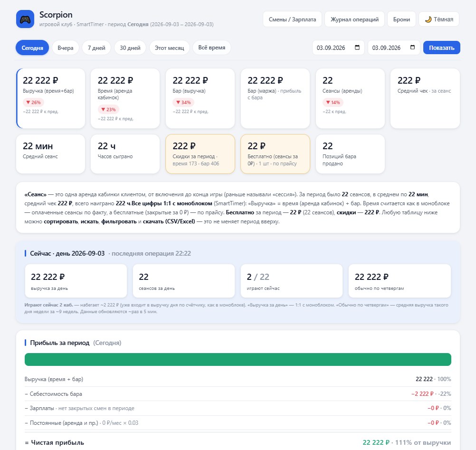This screenshot has width=476, height=450.
Task: Click the Бар (выручка) card
Action: tap(200, 98)
